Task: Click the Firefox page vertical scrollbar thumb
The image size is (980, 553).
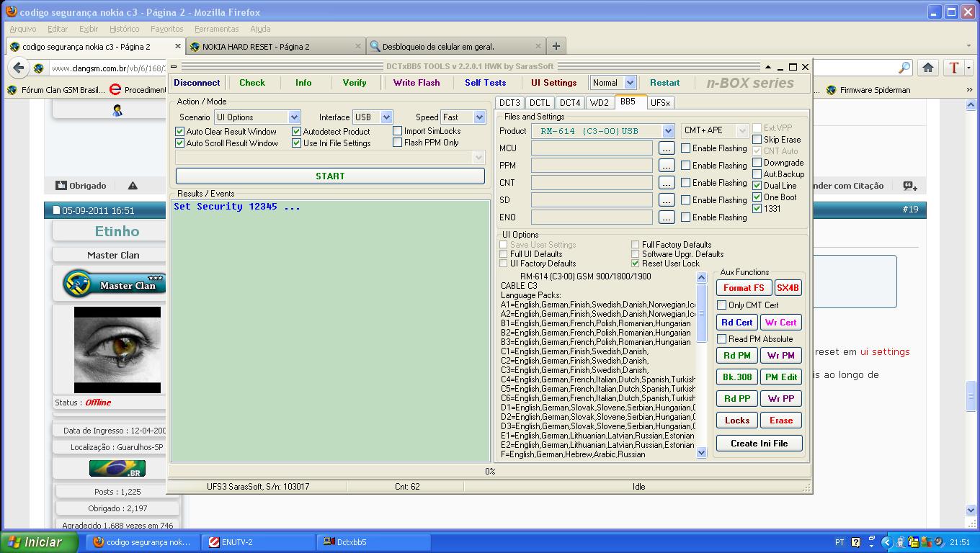Action: click(x=971, y=397)
